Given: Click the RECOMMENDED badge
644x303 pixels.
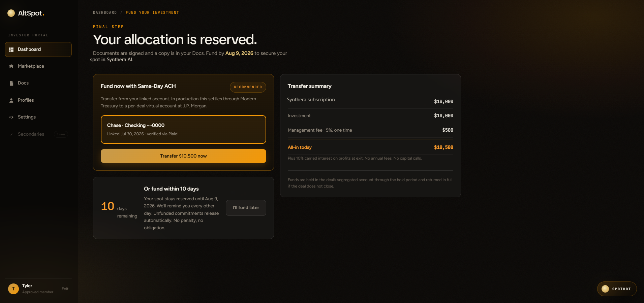Looking at the screenshot, I should (248, 87).
